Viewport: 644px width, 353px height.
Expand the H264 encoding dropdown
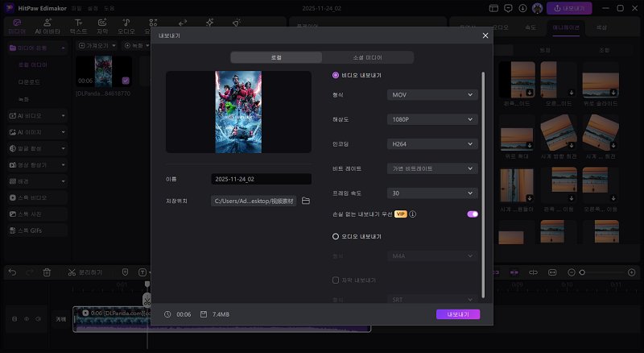coord(432,144)
